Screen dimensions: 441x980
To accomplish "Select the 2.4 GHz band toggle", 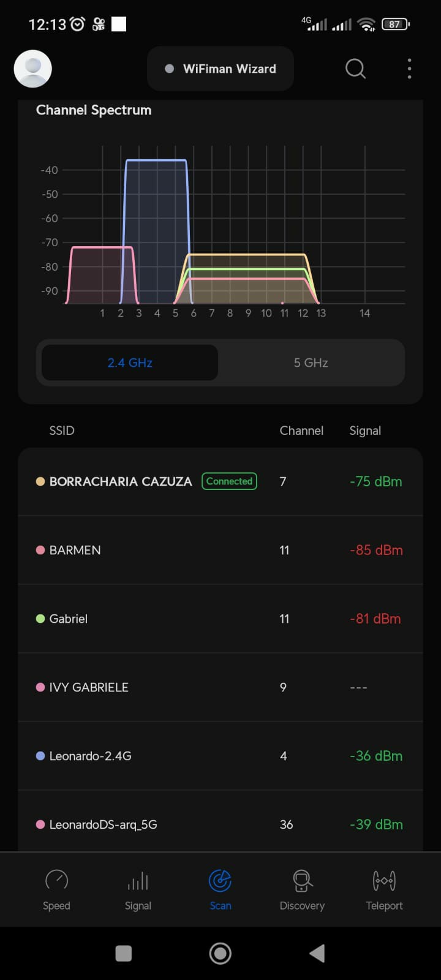I will [x=130, y=363].
